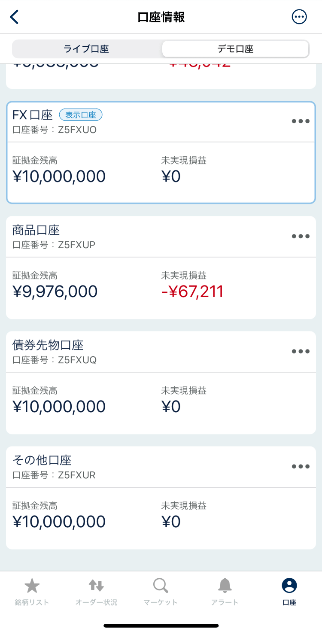Screen dimensions: 322x644
Task: Open FX口座 three-dot menu
Action: [301, 121]
